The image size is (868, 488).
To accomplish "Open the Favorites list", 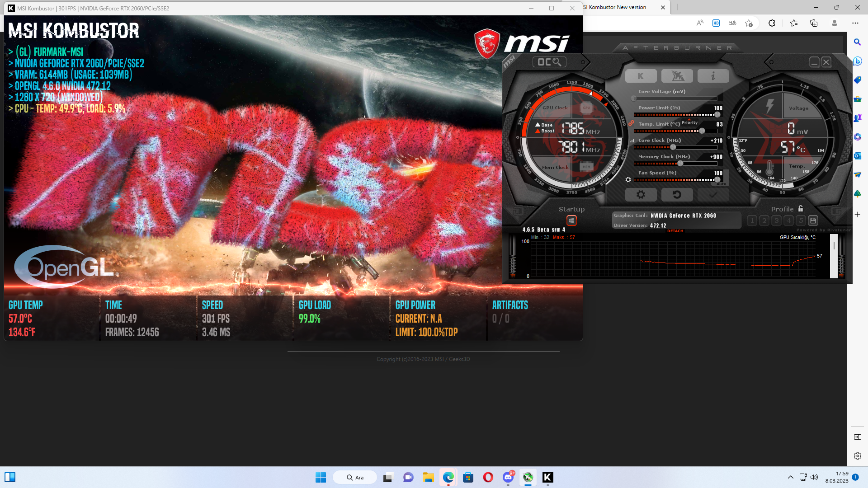I will (794, 23).
